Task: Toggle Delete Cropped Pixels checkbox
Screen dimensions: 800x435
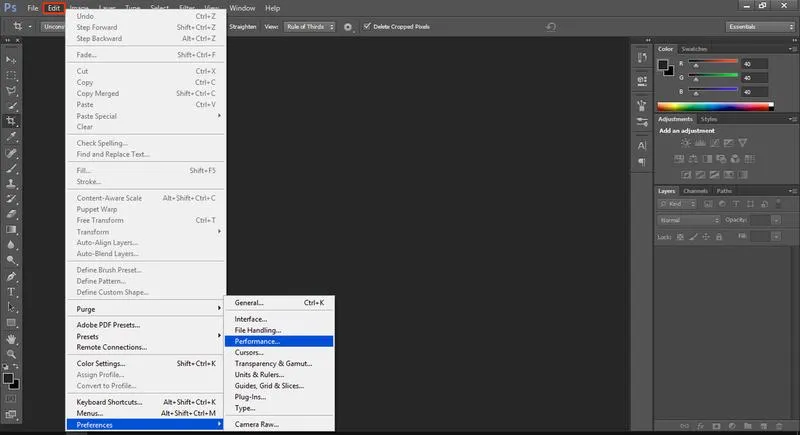Action: pyautogui.click(x=367, y=26)
